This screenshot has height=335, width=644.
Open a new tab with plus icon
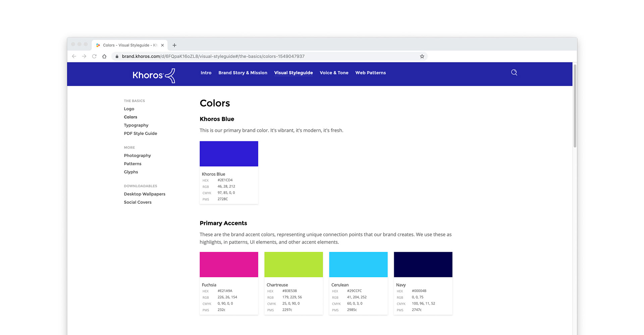[174, 45]
